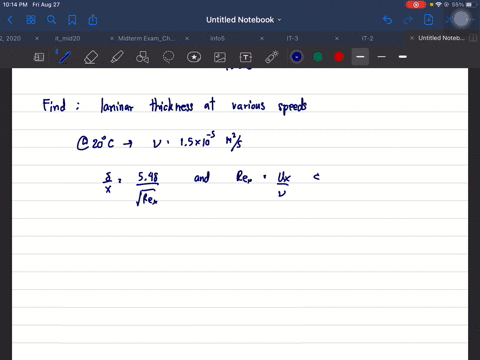Select the thickest stroke thickness

(x=403, y=57)
